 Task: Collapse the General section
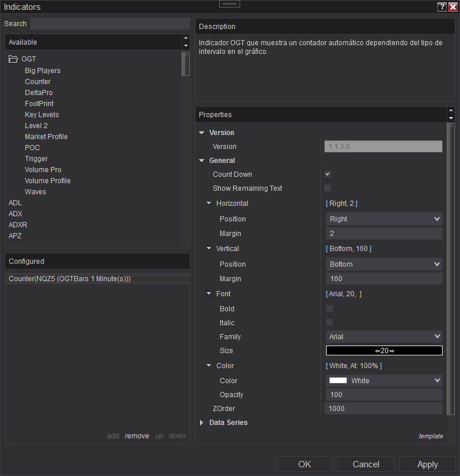click(202, 161)
